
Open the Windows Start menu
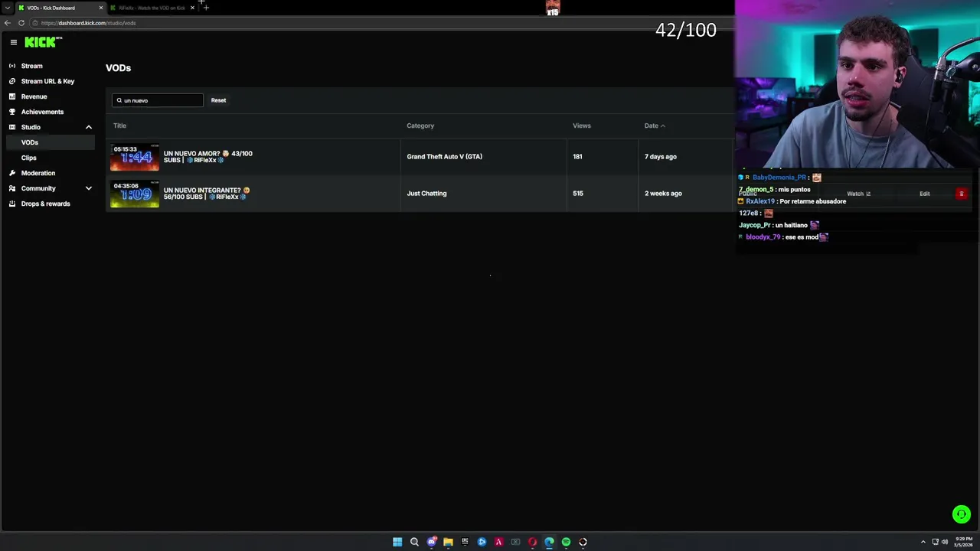coord(397,542)
